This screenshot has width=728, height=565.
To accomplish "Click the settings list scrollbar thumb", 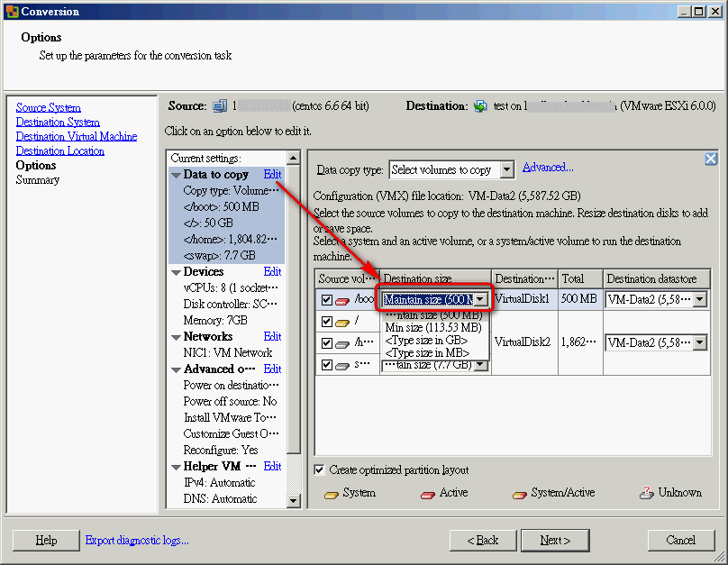I will pyautogui.click(x=294, y=310).
